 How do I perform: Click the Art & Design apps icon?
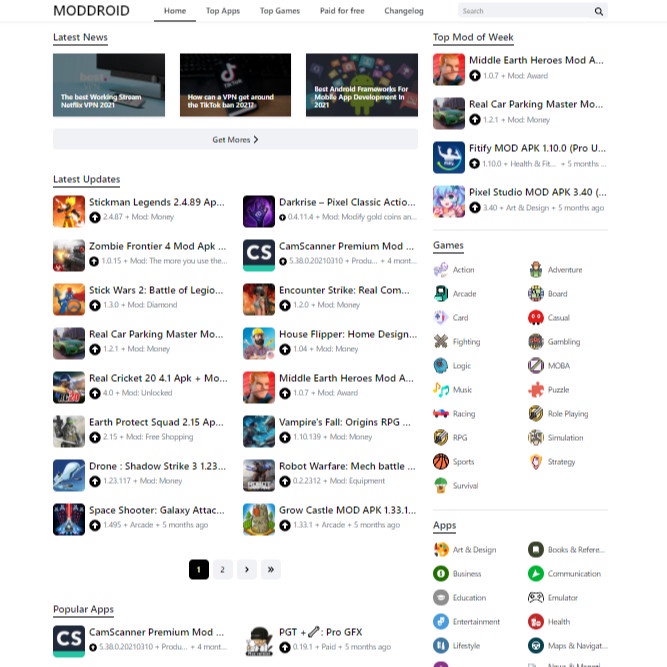tap(441, 550)
